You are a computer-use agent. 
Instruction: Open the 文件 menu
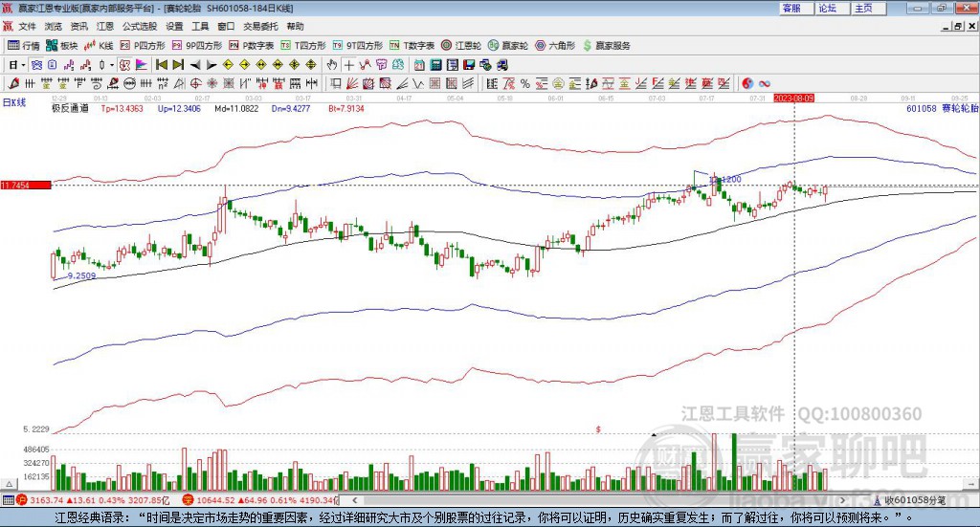click(27, 26)
